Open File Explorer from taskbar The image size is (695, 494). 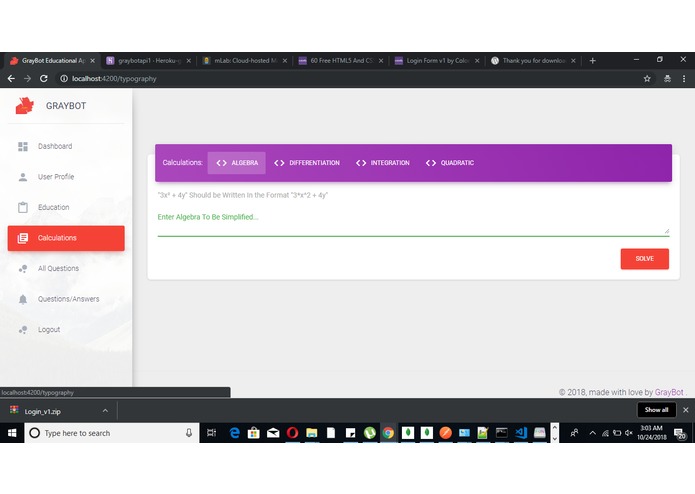312,433
